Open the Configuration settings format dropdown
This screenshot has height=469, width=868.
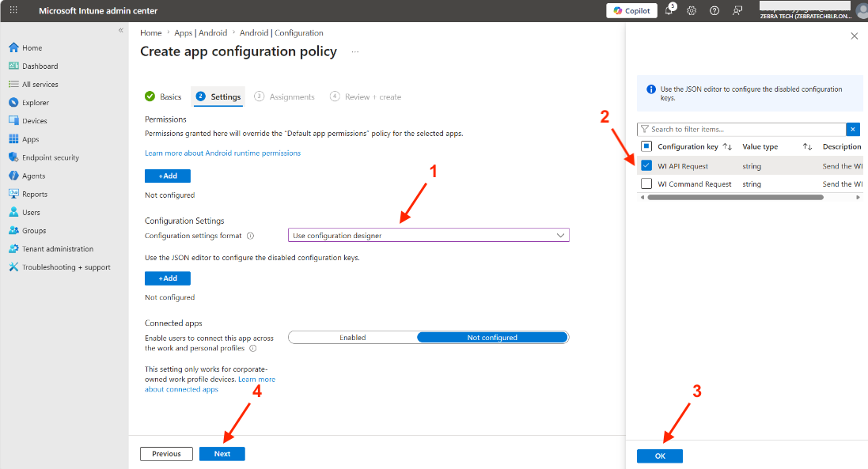click(429, 235)
